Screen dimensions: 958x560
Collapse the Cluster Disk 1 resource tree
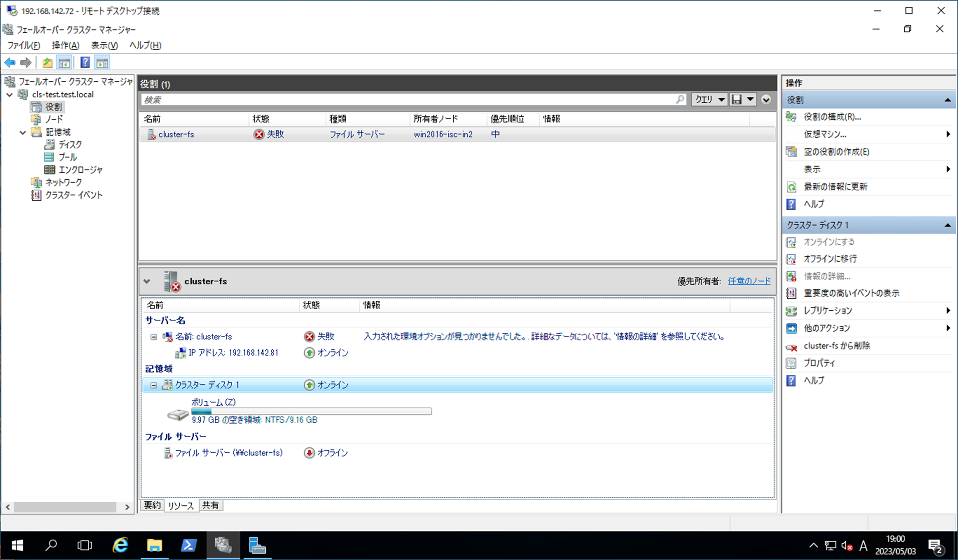coord(154,385)
